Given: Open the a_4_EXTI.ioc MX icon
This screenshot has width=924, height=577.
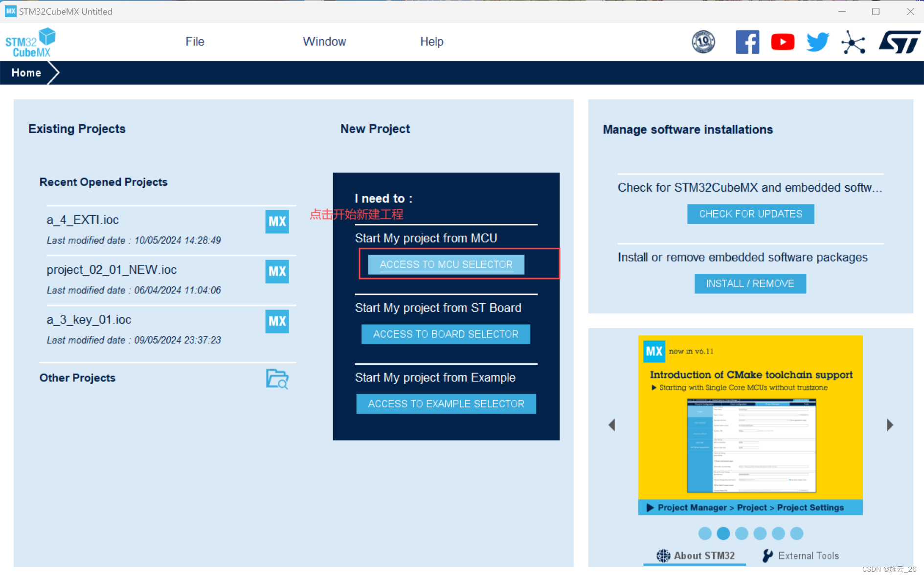Looking at the screenshot, I should click(277, 222).
